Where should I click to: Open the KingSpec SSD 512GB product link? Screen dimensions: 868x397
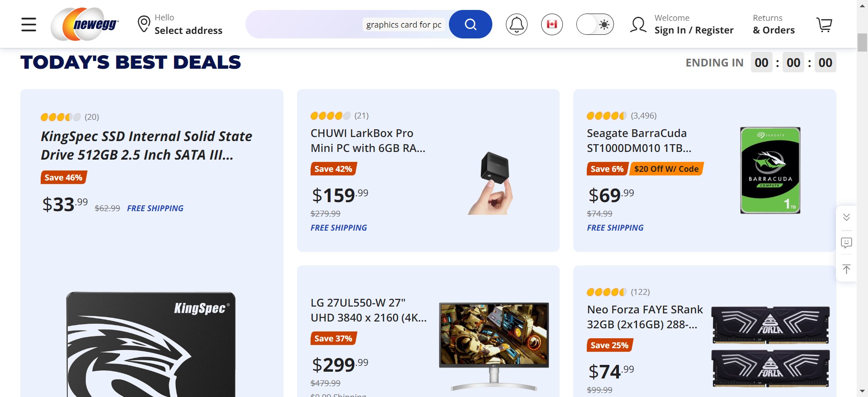coord(146,145)
